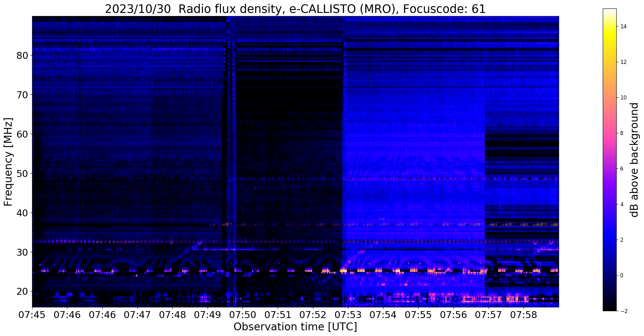
Task: Click the 50 MHz frequency tick label
Action: [22, 174]
